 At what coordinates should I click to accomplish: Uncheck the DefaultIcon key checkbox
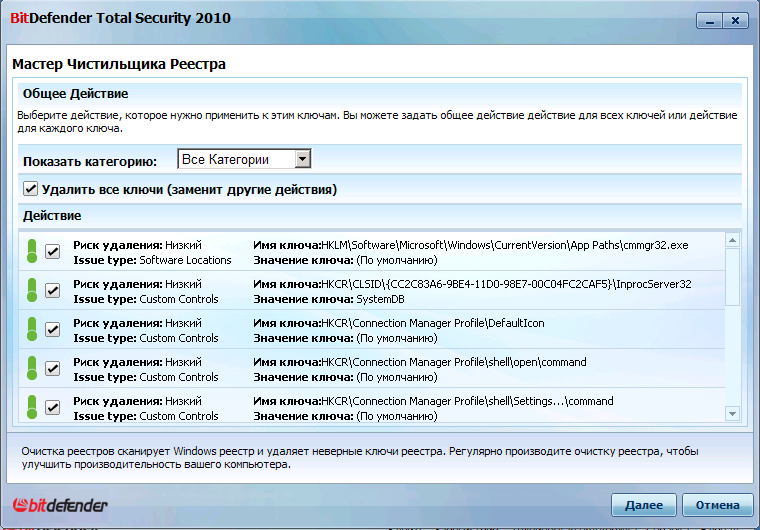(x=52, y=330)
